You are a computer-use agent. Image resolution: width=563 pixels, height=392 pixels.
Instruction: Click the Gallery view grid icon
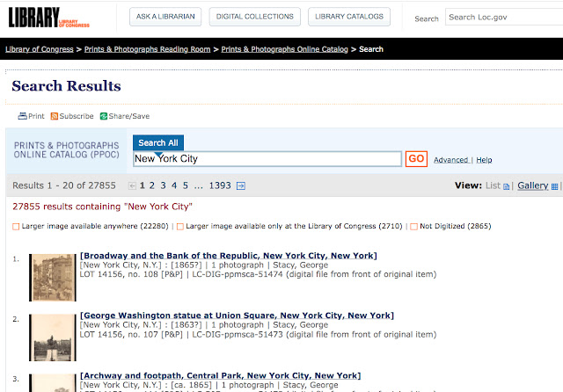[x=555, y=186]
